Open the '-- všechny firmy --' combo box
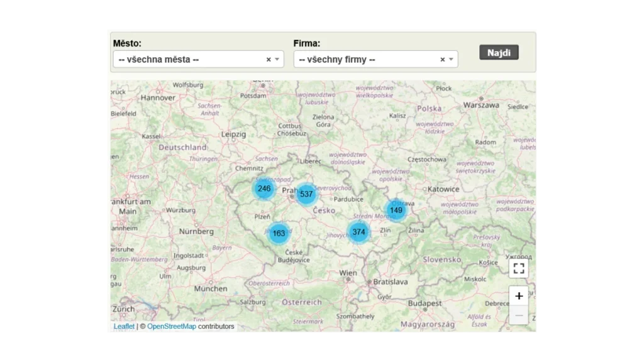This screenshot has height=362, width=644. 376,60
